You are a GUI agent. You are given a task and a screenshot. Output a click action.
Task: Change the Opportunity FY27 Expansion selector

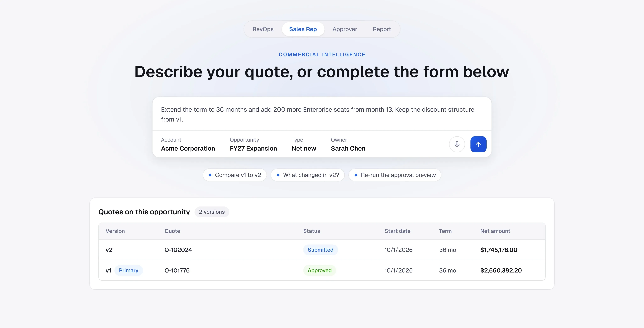pyautogui.click(x=253, y=144)
